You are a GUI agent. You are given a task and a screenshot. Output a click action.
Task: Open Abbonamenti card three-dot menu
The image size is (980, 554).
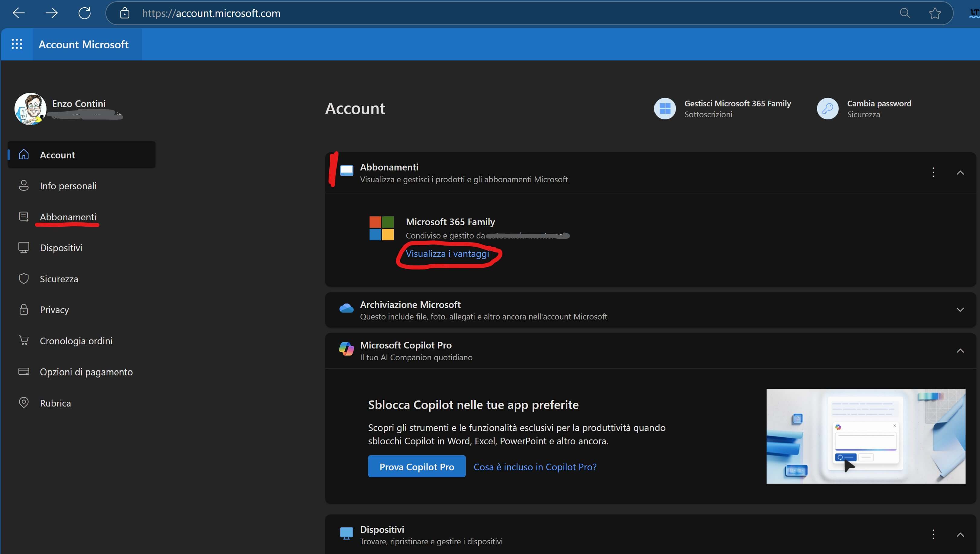pos(933,173)
